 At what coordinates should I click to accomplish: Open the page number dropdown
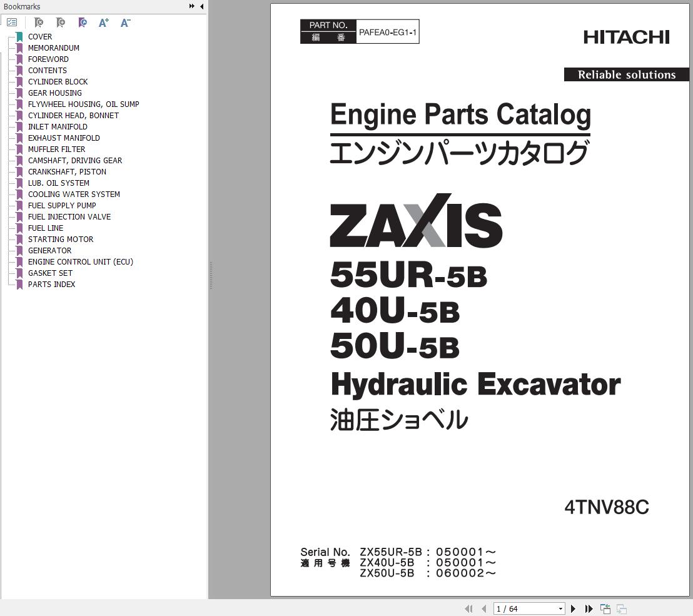pos(561,608)
